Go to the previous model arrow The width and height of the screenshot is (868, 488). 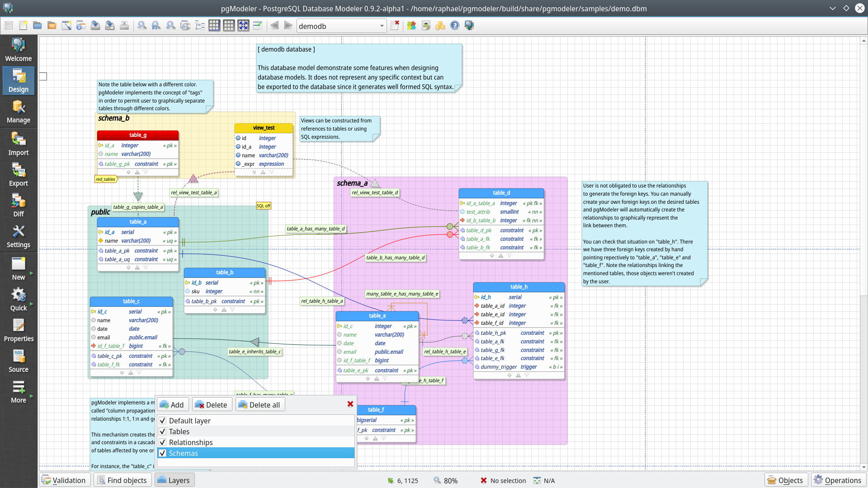pyautogui.click(x=274, y=26)
